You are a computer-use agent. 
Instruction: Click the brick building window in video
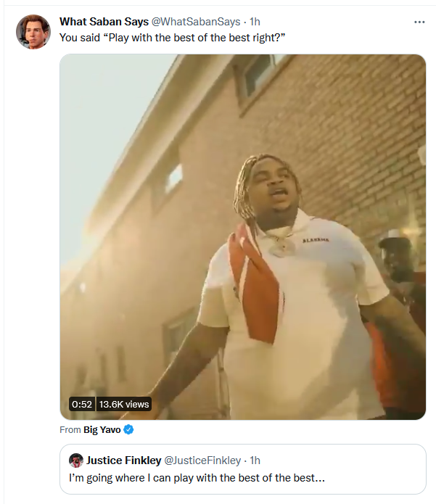pyautogui.click(x=173, y=177)
